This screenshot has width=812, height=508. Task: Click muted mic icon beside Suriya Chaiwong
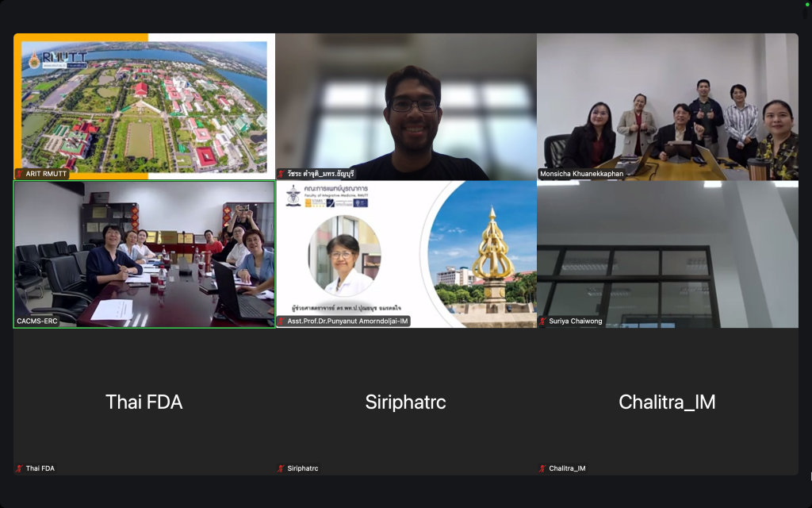(x=542, y=321)
